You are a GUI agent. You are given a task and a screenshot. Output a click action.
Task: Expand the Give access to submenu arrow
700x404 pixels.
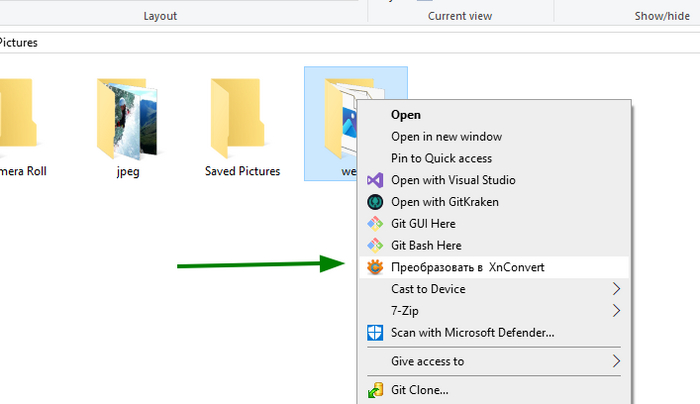coord(616,361)
